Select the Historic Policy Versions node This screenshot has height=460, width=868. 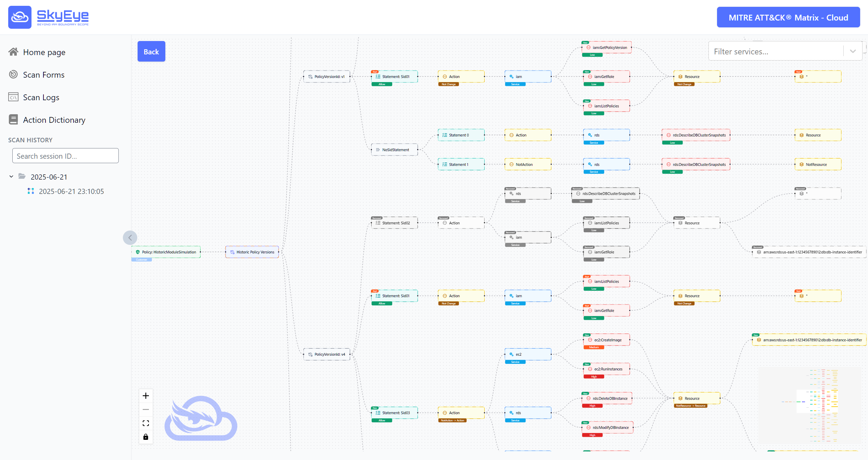click(252, 252)
